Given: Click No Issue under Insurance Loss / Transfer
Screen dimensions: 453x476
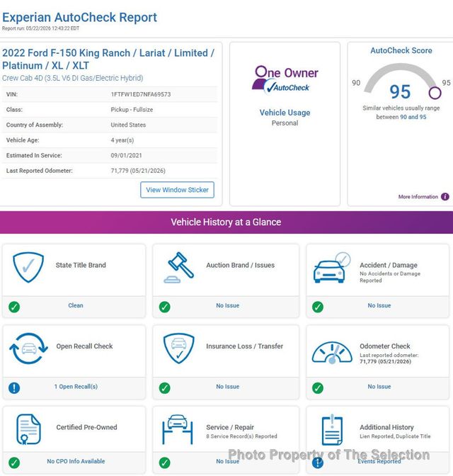Looking at the screenshot, I should [228, 387].
